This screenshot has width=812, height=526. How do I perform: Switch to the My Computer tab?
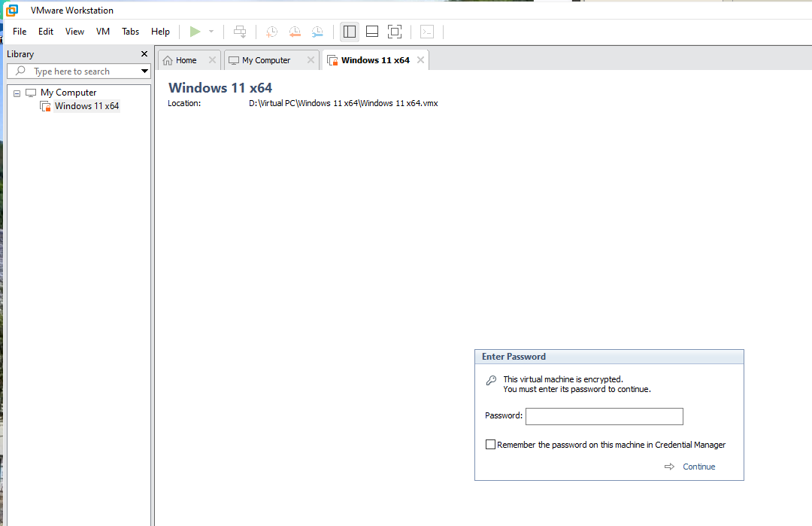coord(266,60)
